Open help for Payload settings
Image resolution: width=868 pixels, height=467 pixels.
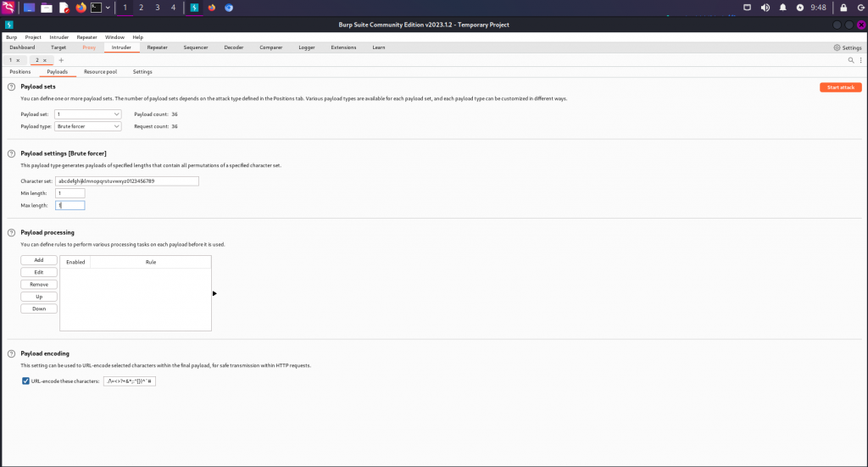tap(11, 153)
